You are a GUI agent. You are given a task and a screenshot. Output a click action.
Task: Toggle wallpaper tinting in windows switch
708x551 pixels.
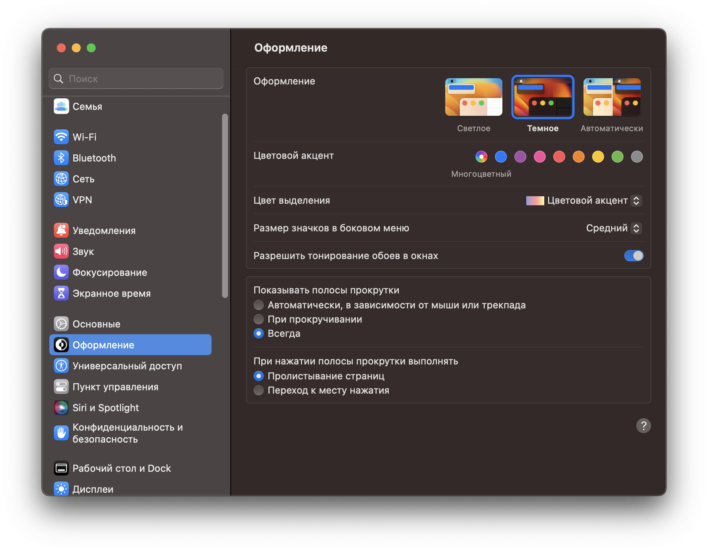tap(633, 256)
